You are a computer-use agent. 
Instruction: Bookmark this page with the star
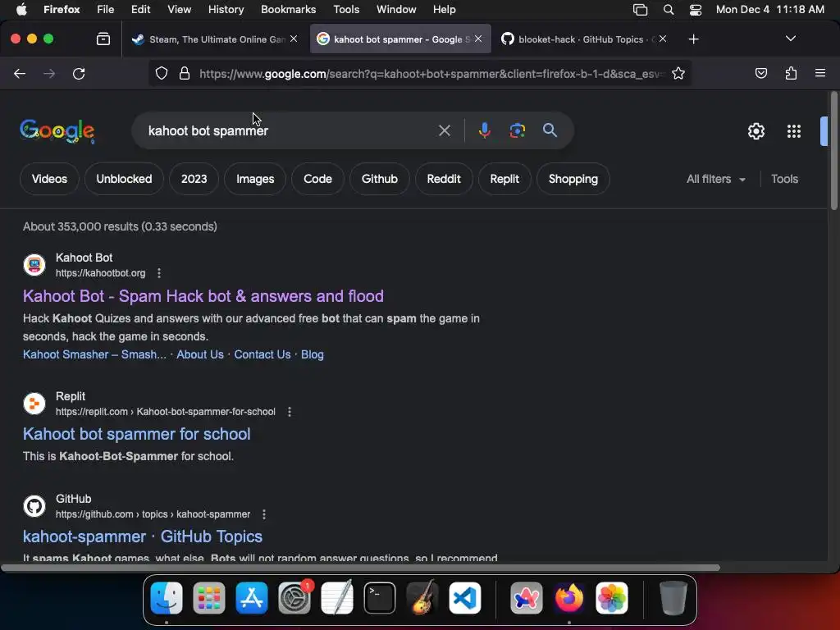[x=678, y=73]
